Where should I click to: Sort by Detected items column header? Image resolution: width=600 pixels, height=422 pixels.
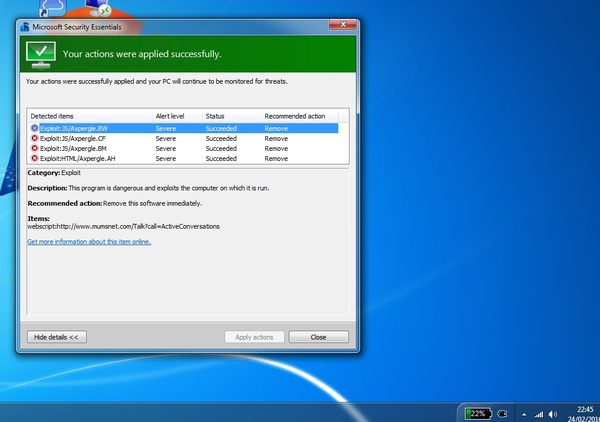(90, 116)
